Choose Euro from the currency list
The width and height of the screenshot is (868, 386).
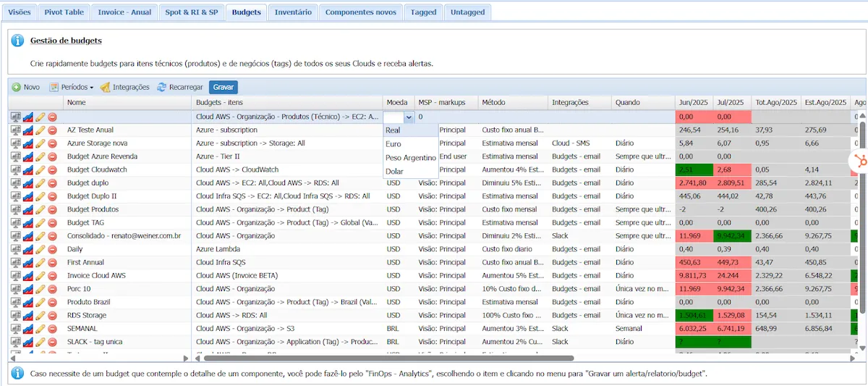pyautogui.click(x=411, y=144)
